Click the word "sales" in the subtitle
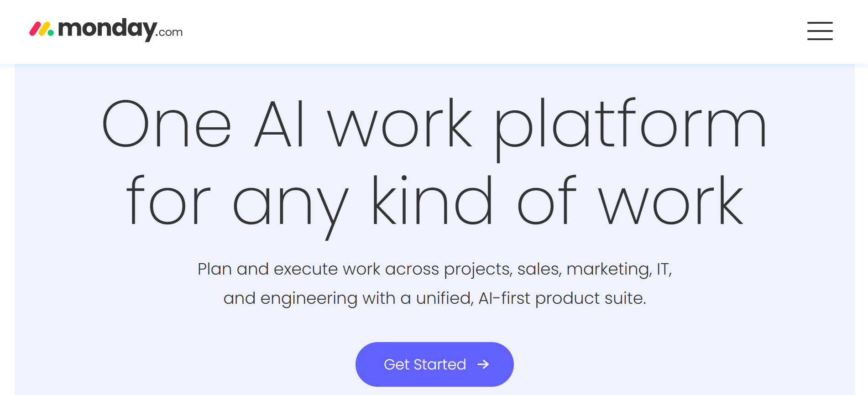 [539, 269]
